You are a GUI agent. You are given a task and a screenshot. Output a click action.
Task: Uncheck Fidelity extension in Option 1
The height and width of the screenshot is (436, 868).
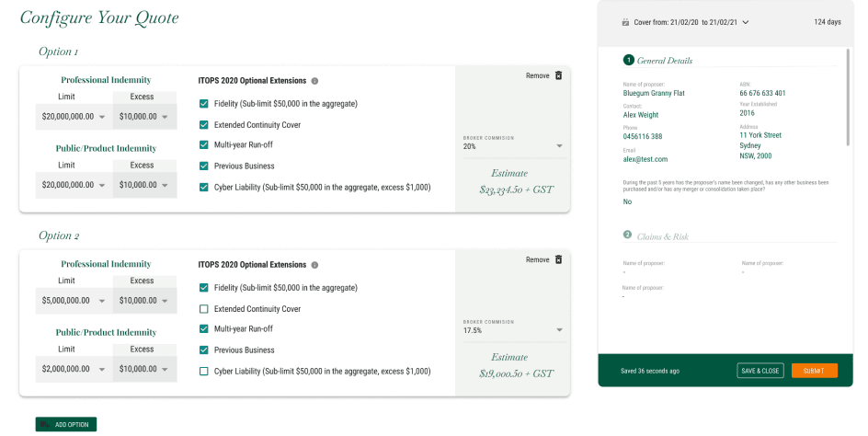tap(204, 104)
